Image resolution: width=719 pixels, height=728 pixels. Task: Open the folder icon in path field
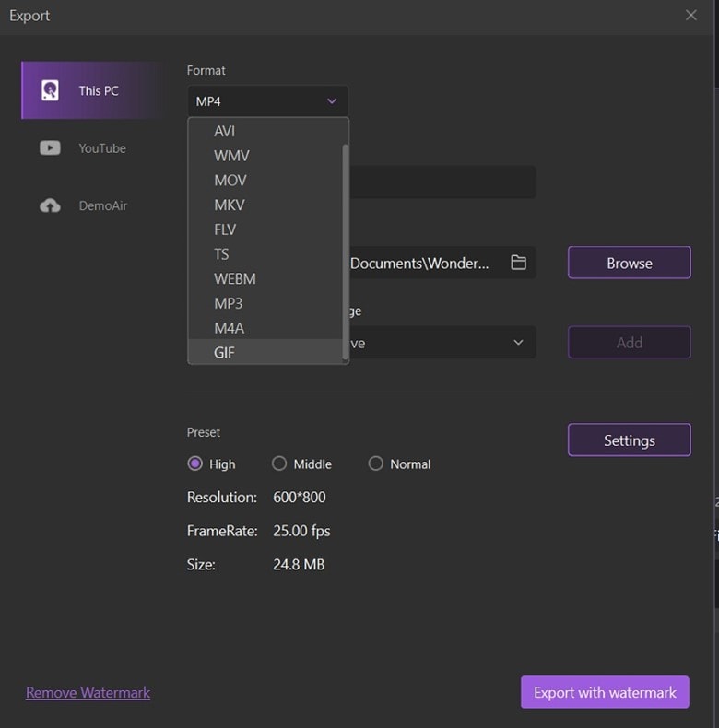pos(519,263)
